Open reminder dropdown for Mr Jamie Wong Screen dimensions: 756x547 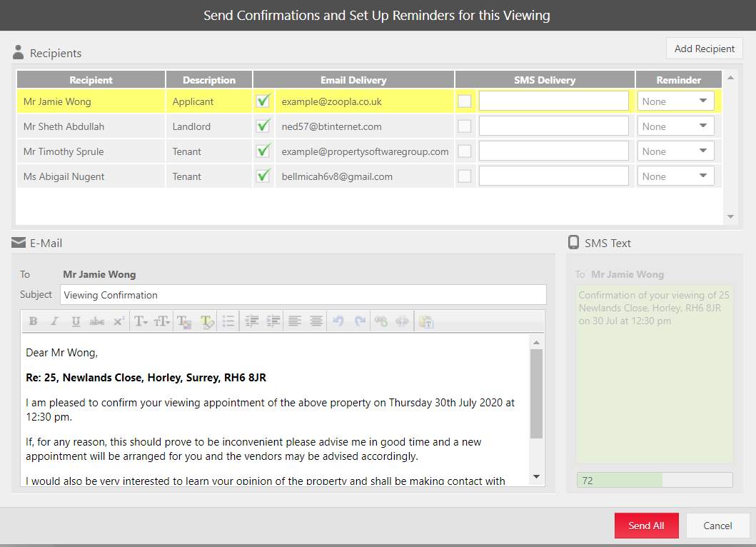pos(675,101)
